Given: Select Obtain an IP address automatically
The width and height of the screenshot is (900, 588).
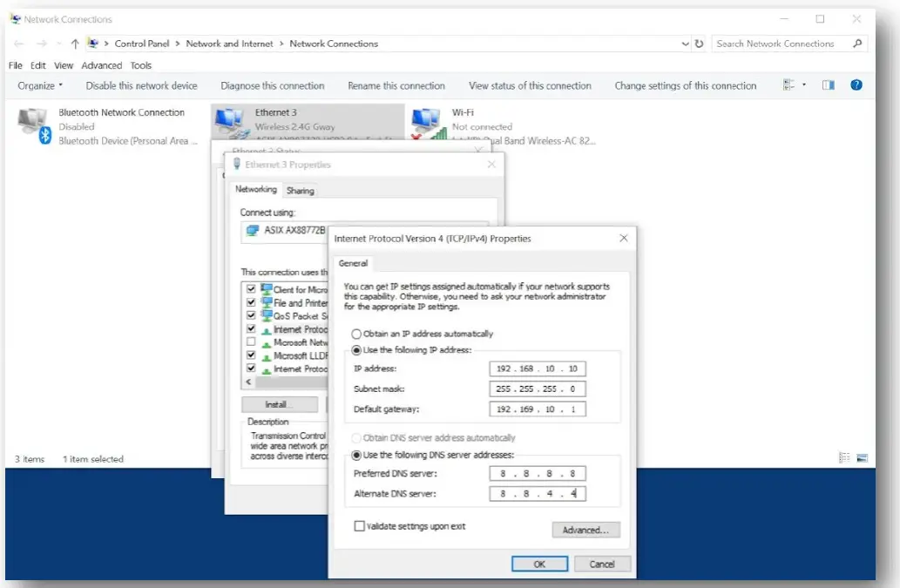Looking at the screenshot, I should (356, 334).
